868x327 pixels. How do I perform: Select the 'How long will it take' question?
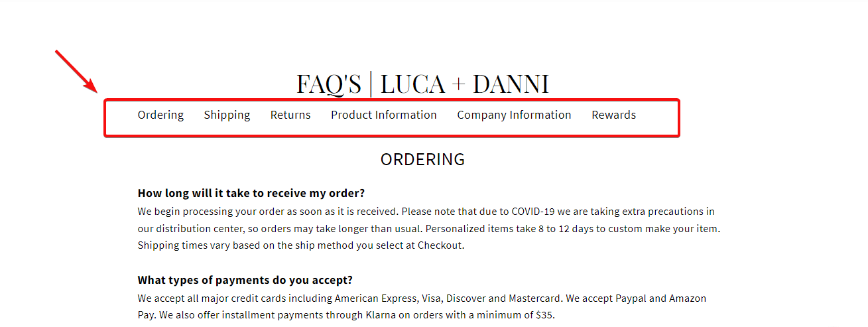(251, 193)
